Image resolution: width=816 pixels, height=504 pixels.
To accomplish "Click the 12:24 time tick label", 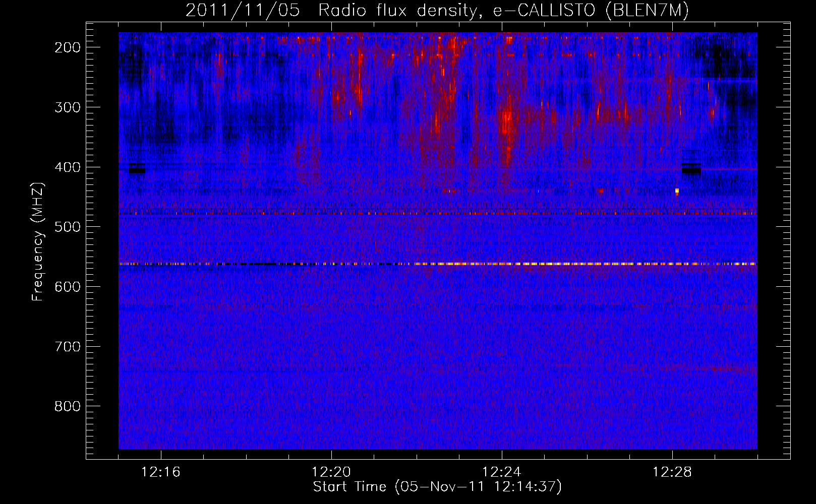I will 502,472.
